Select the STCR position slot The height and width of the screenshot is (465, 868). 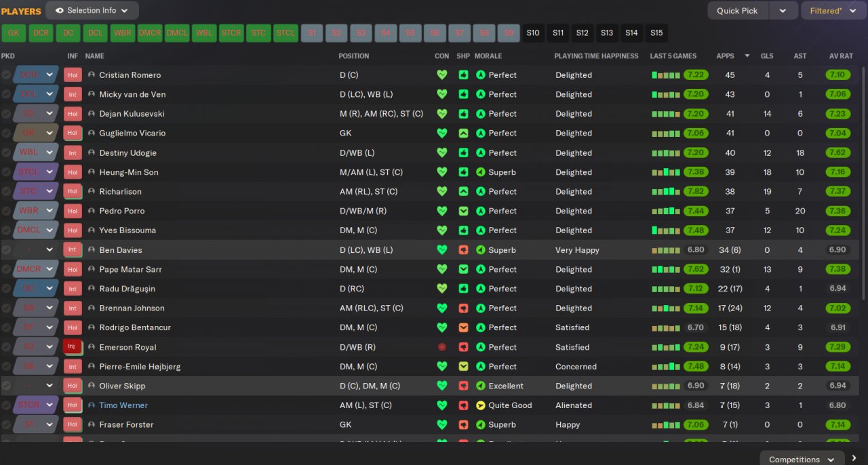231,33
